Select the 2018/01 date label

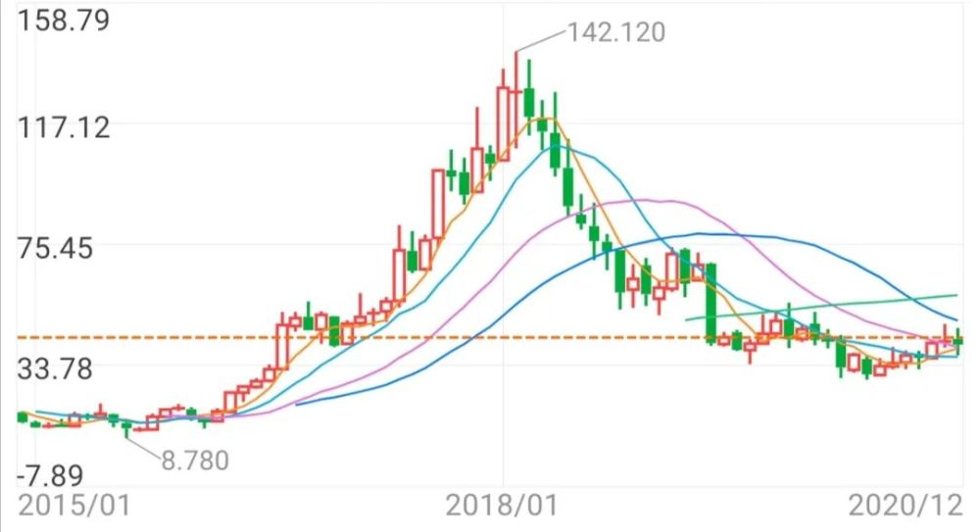[x=501, y=506]
